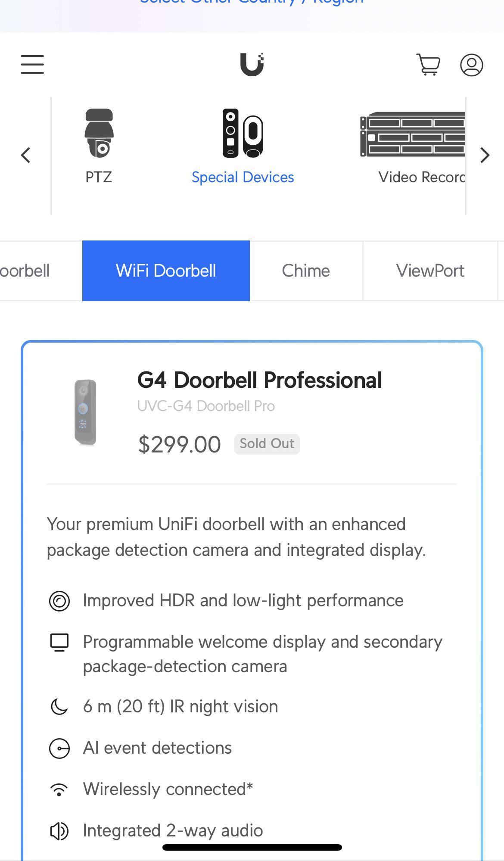Select the Special Devices category icon
The width and height of the screenshot is (504, 861).
coord(243,134)
